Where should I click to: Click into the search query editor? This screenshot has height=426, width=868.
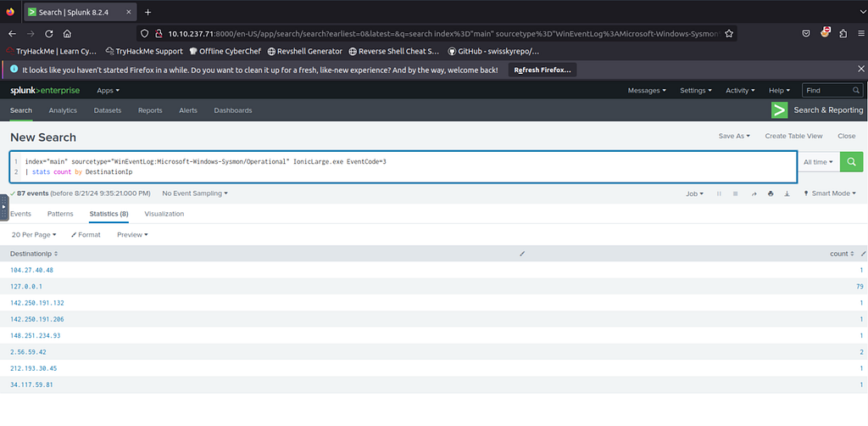tap(403, 166)
